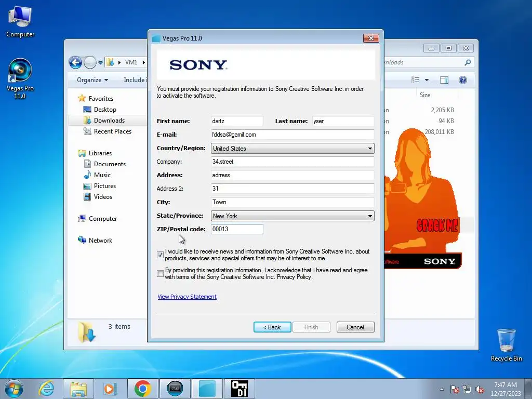Open Windows Explorer taskbar icon
The width and height of the screenshot is (532, 399).
78,389
